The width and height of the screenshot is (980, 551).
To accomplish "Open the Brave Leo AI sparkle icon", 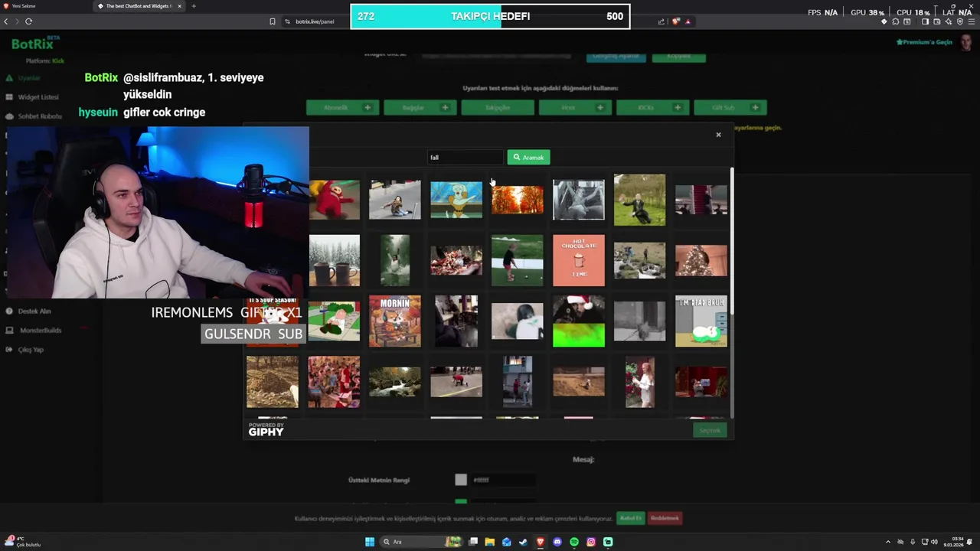I will (x=948, y=21).
